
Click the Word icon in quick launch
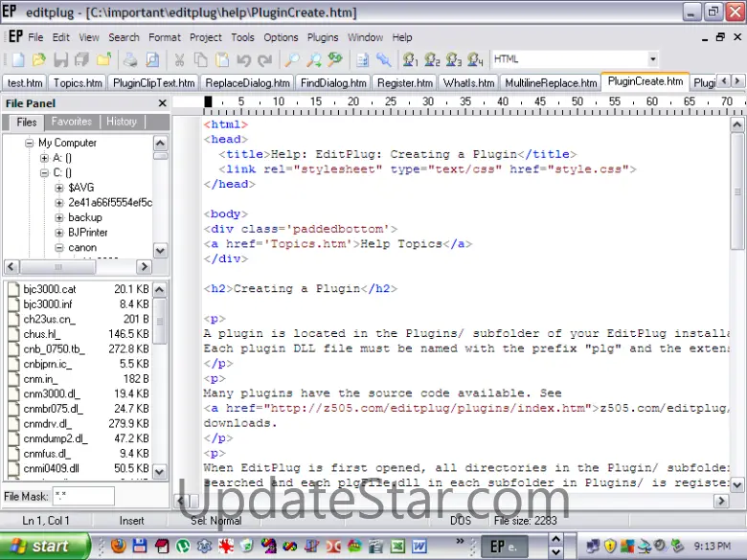[x=419, y=546]
